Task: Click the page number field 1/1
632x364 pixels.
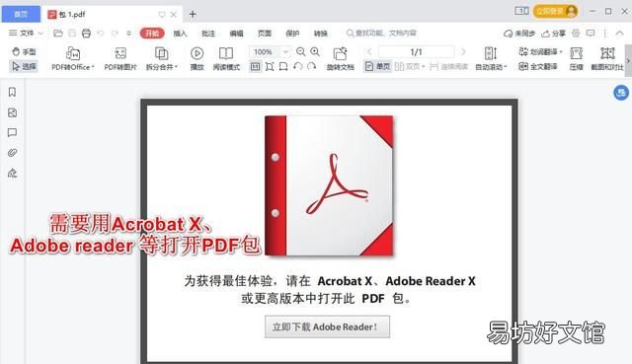Action: pos(416,51)
